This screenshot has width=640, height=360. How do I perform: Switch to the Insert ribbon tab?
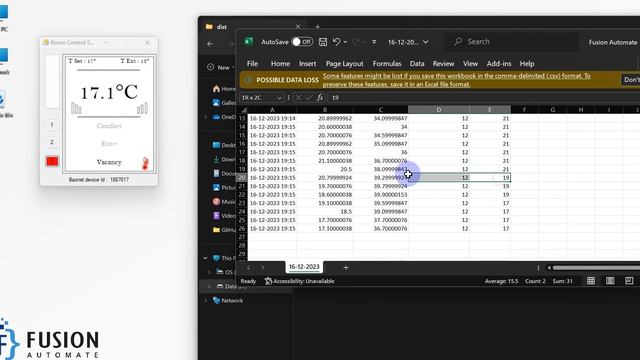click(x=307, y=64)
